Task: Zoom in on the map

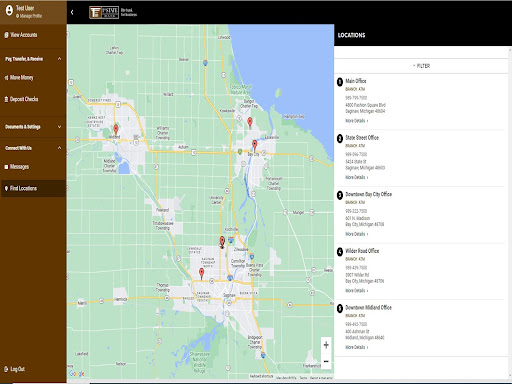Action: (x=326, y=345)
